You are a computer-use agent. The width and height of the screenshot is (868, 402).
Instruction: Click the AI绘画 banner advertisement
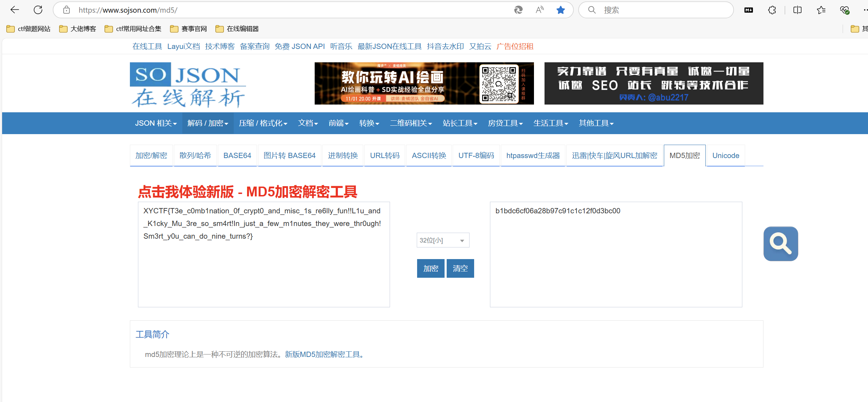coord(424,83)
